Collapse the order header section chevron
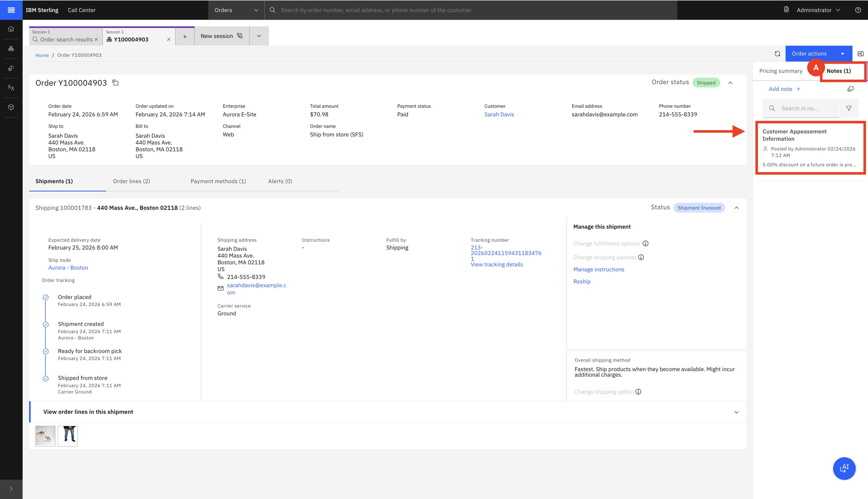The width and height of the screenshot is (868, 499). [730, 83]
